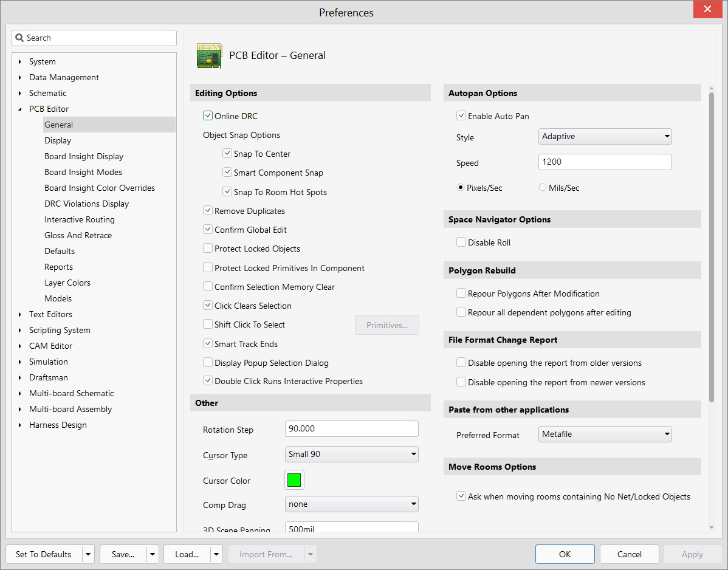Open Board Insight Color Overrides page

(100, 188)
